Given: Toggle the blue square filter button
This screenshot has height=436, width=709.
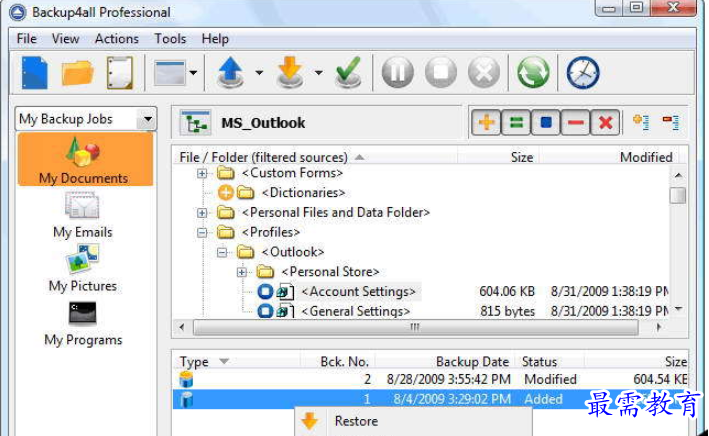Looking at the screenshot, I should [x=546, y=122].
